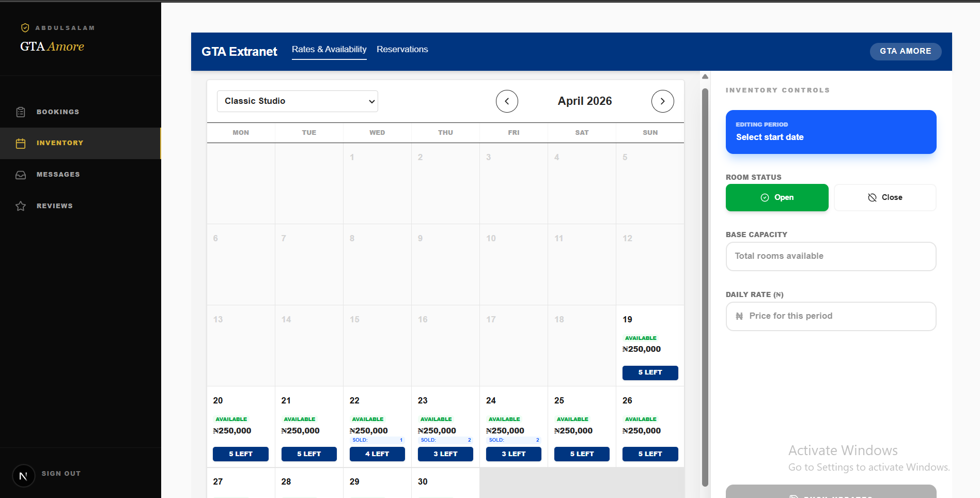The image size is (980, 498).
Task: Open the Classic Studio room type dropdown
Action: [x=298, y=101]
